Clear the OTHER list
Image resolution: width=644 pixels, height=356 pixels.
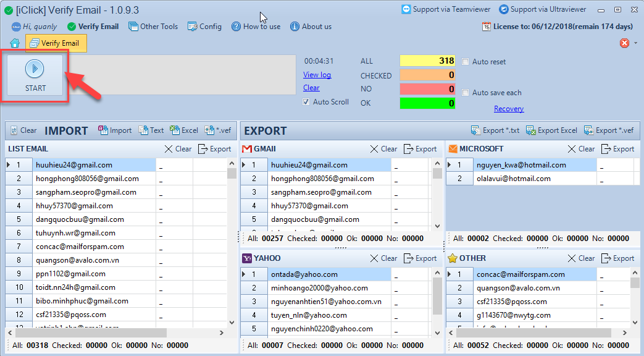click(581, 258)
